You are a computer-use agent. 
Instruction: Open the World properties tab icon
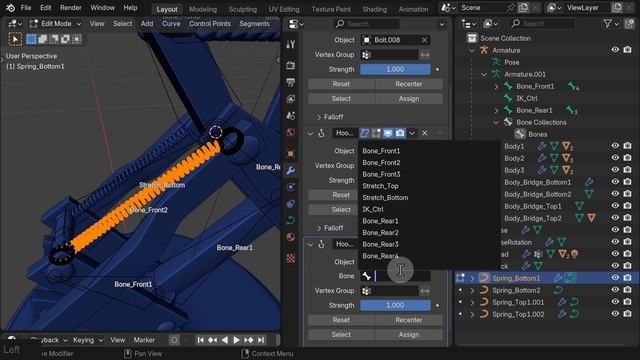290,133
